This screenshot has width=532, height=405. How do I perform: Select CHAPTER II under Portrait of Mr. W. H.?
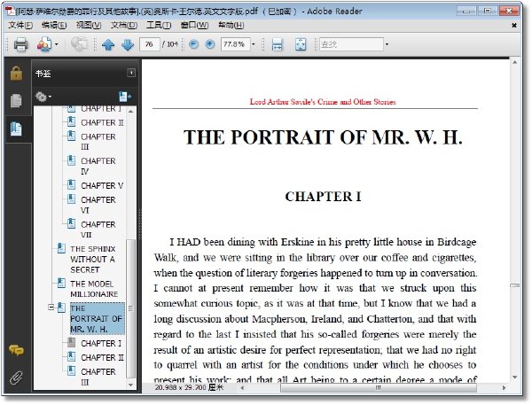102,357
